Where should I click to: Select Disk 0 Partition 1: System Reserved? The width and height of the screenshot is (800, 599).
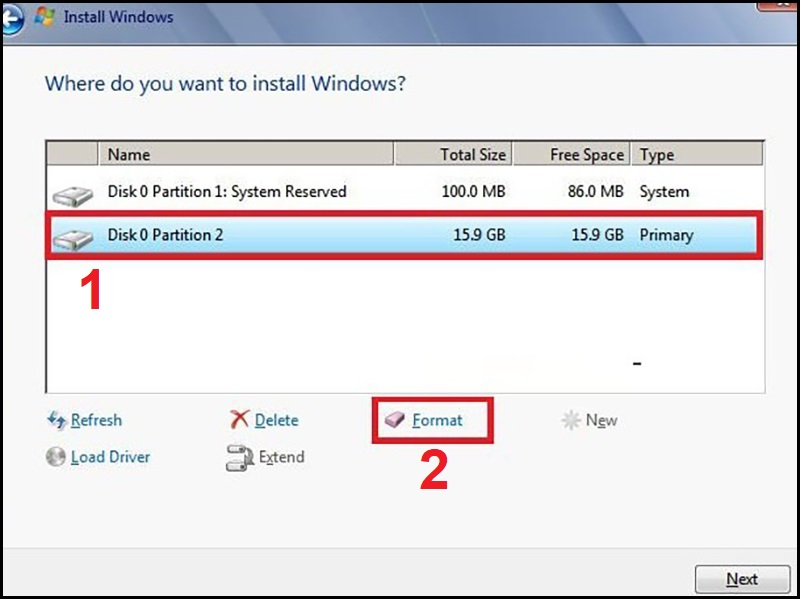[x=227, y=191]
